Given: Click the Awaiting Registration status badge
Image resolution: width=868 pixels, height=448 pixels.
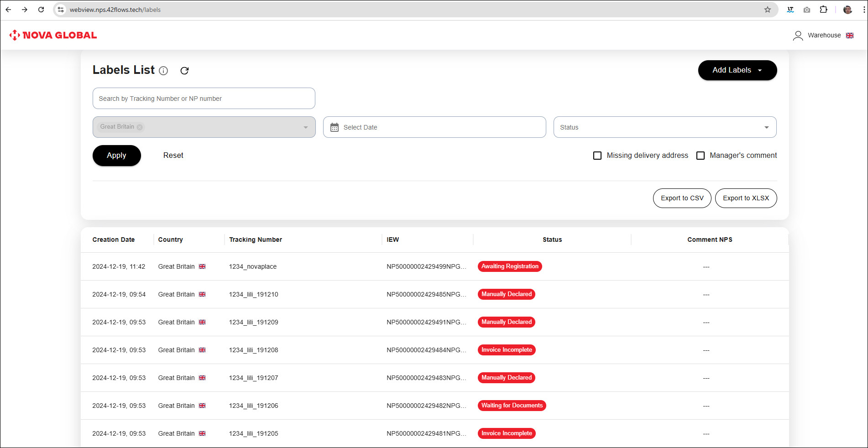Looking at the screenshot, I should pyautogui.click(x=510, y=266).
